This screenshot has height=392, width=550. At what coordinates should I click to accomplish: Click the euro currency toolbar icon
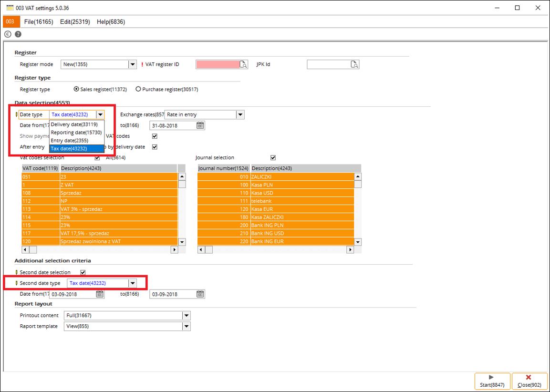8,34
